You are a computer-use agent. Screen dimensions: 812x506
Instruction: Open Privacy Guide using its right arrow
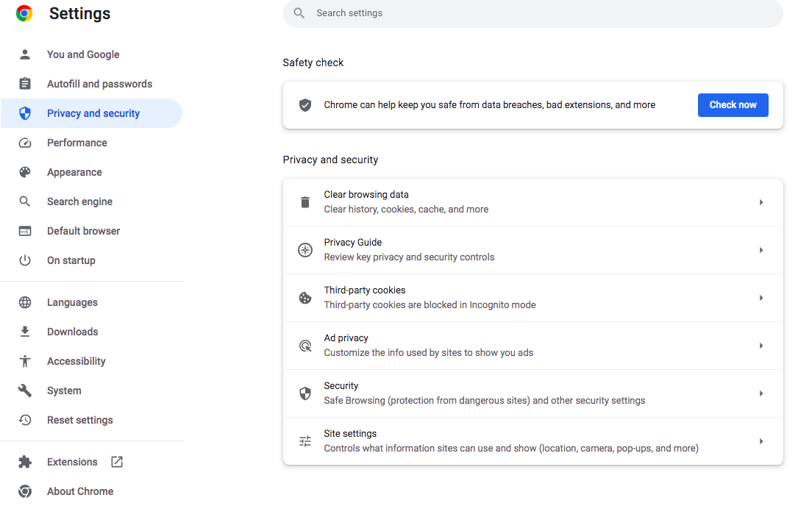pos(761,250)
